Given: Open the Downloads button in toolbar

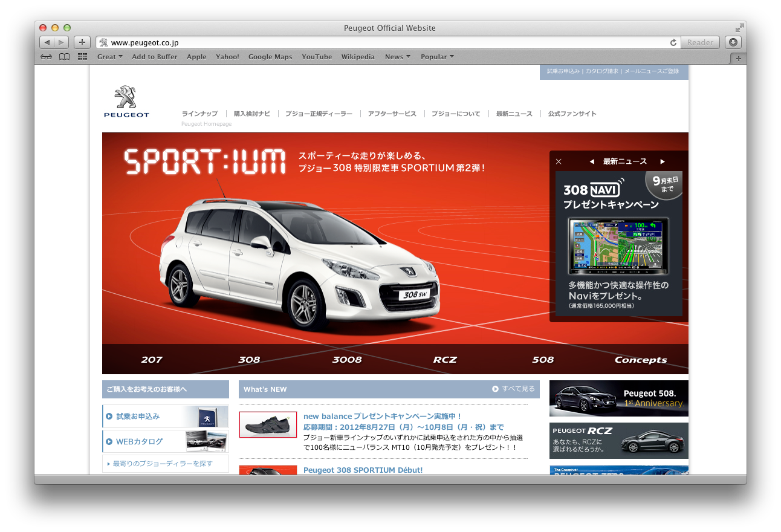Looking at the screenshot, I should 733,42.
